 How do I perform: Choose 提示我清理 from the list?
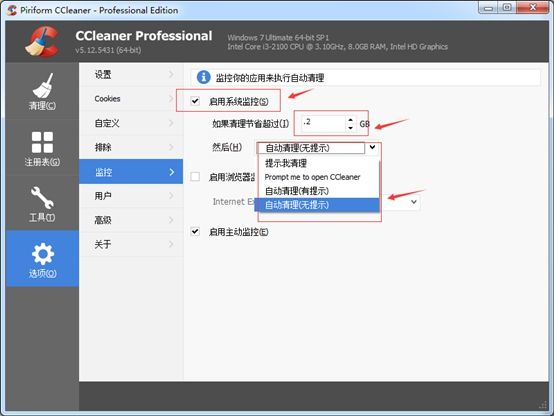pyautogui.click(x=317, y=163)
